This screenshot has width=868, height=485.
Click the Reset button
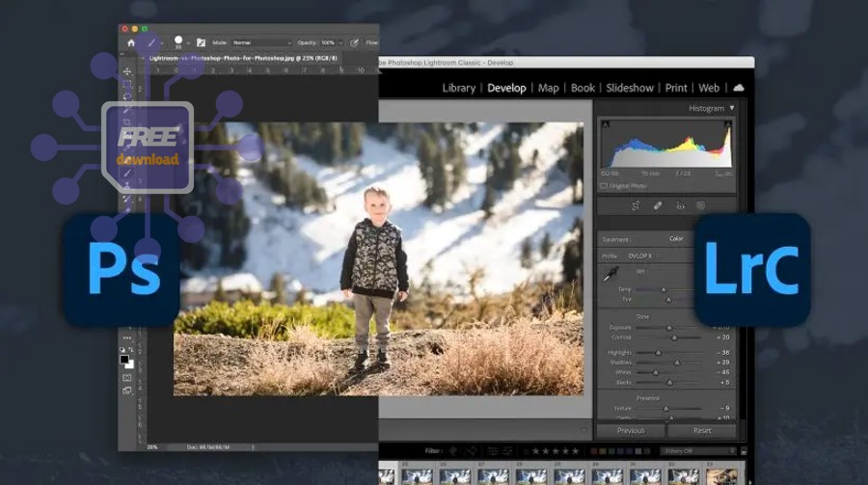click(x=702, y=431)
